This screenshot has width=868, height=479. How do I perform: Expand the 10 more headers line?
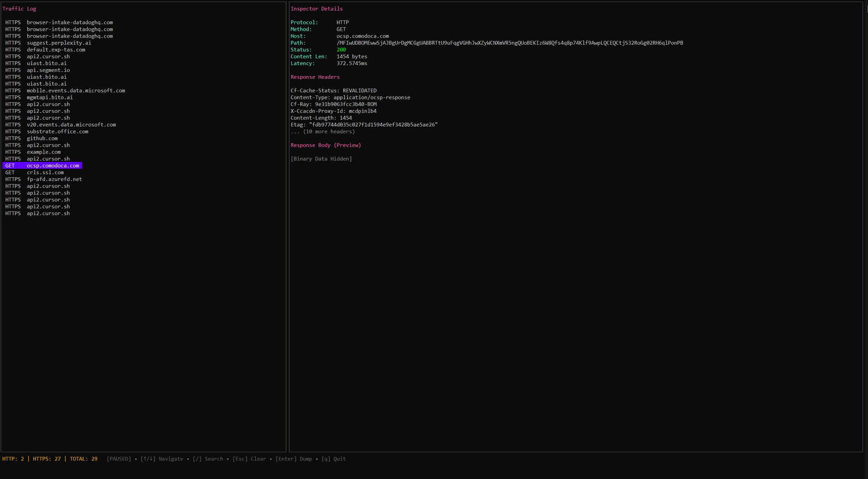322,131
